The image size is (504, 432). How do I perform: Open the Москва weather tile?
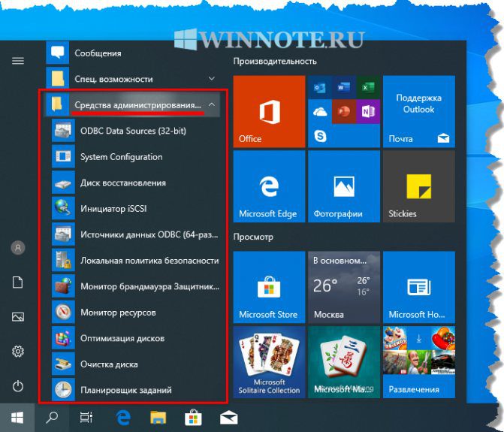344,287
